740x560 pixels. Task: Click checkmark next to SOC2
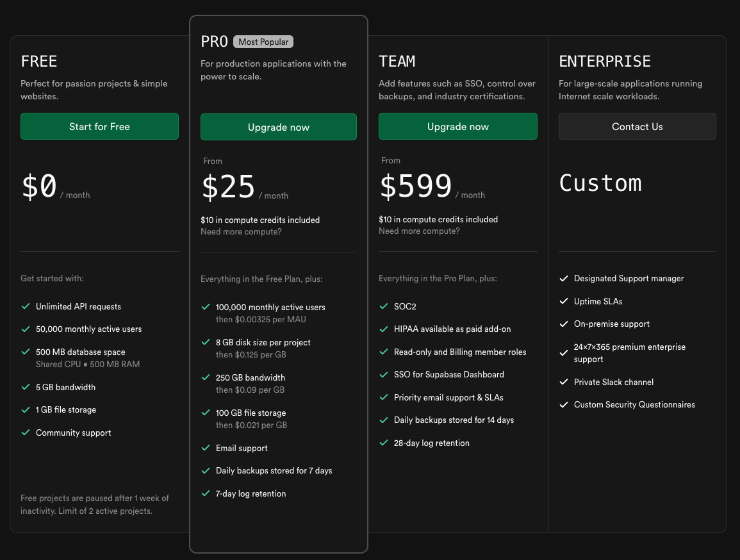pyautogui.click(x=384, y=307)
